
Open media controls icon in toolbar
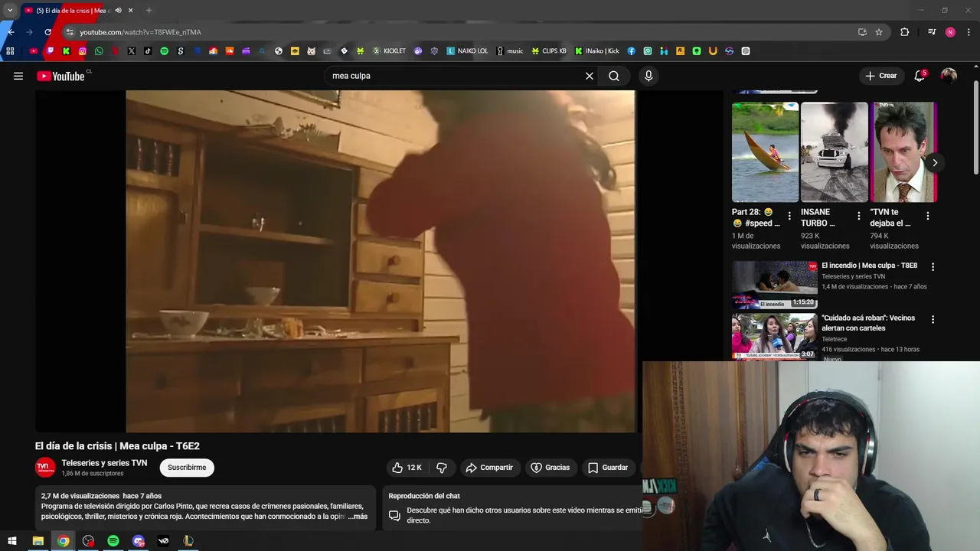[931, 32]
